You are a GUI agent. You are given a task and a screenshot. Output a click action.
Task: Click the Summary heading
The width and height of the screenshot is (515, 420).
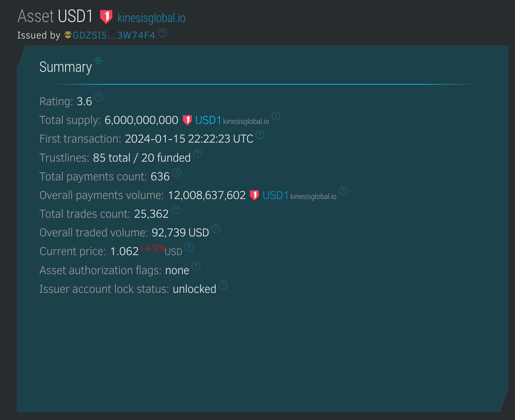click(x=66, y=67)
